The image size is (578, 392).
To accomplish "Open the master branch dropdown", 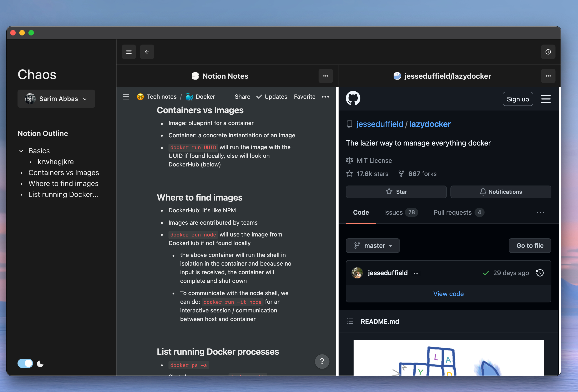I will (x=373, y=246).
